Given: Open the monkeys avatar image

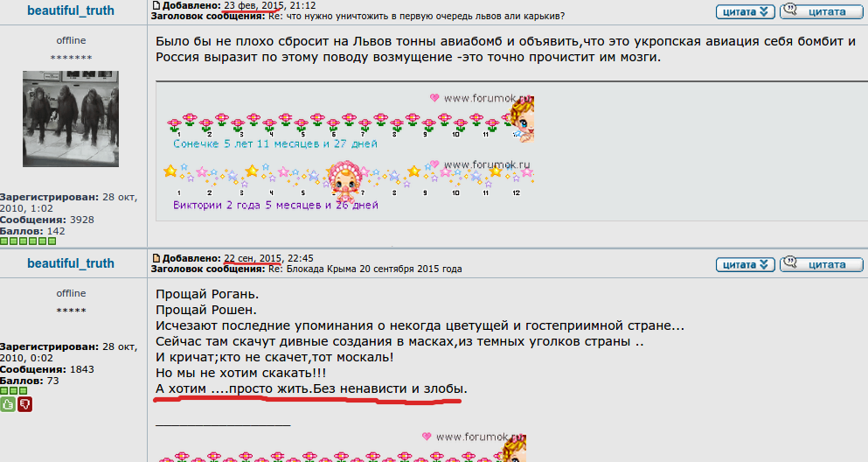Looking at the screenshot, I should click(x=71, y=118).
